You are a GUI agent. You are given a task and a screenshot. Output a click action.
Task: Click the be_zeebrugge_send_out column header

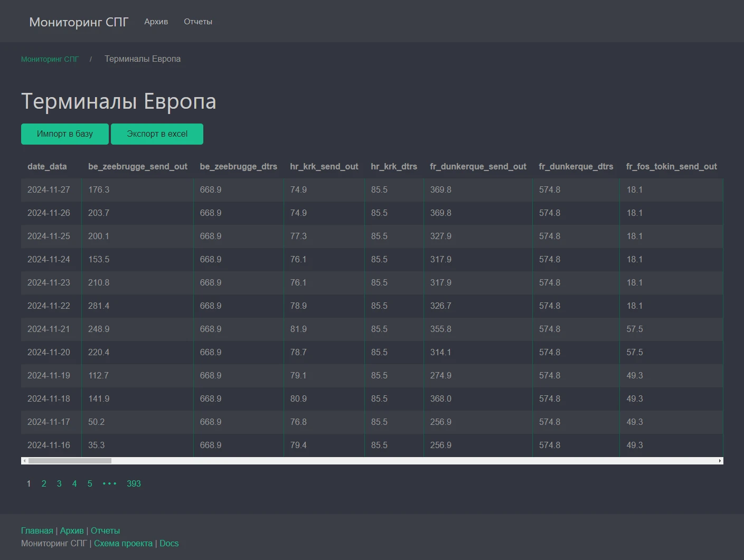[137, 167]
